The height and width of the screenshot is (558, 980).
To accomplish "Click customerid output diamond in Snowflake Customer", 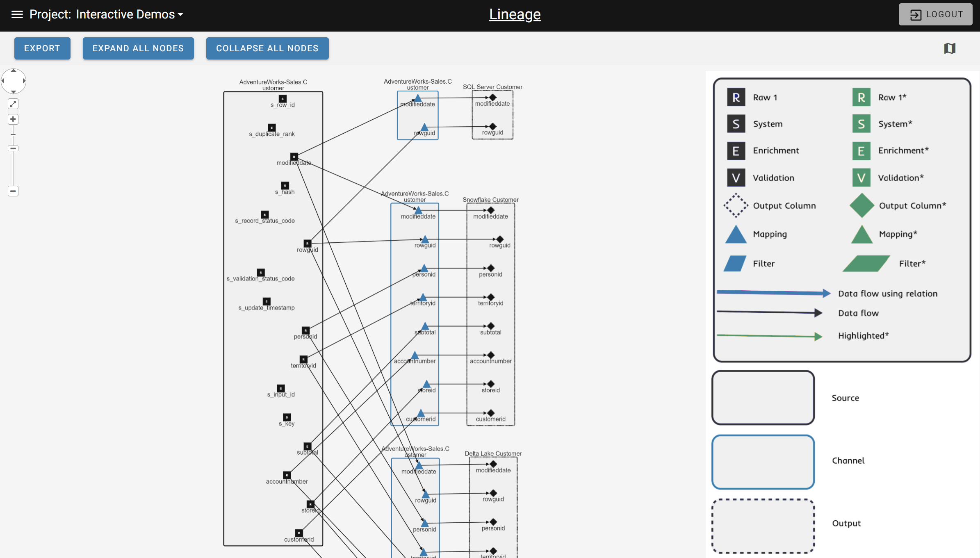I will pyautogui.click(x=491, y=413).
